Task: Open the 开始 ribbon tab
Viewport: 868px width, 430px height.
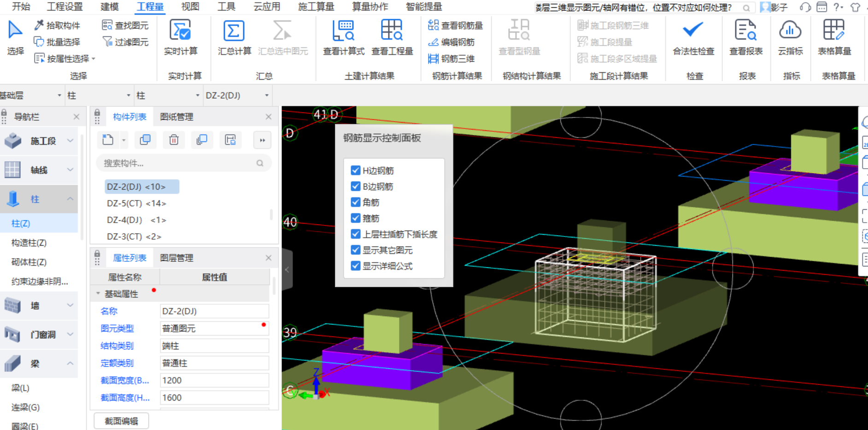Action: (x=21, y=6)
